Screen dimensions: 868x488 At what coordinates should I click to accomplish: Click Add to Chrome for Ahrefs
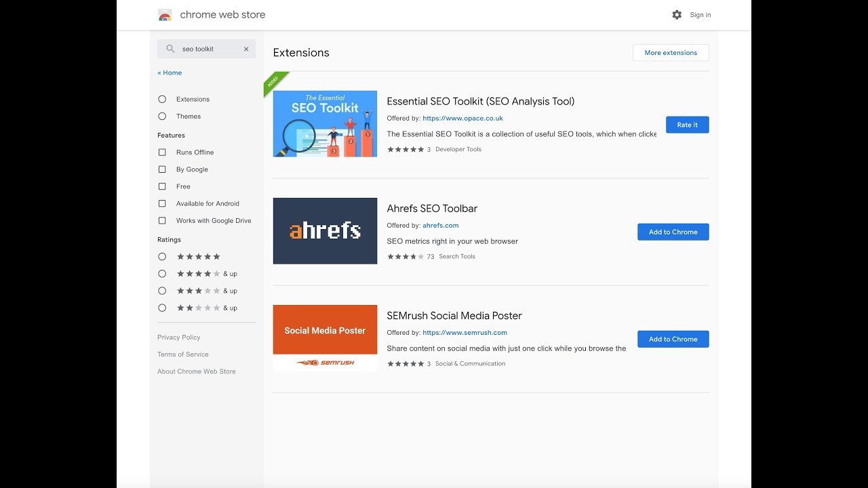[673, 232]
